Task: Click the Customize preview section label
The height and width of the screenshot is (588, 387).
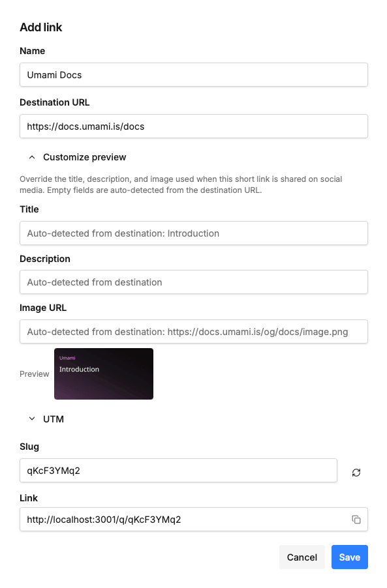Action: [84, 157]
